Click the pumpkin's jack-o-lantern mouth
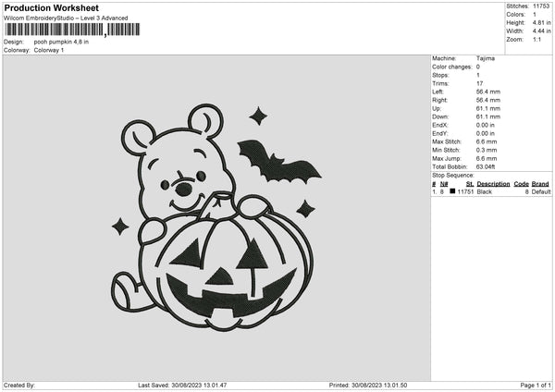 [x=230, y=293]
